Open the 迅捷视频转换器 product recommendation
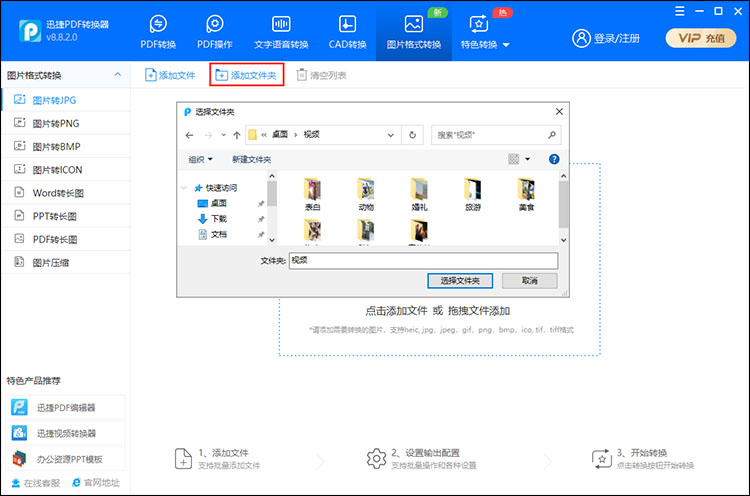Viewport: 750px width, 496px height. click(x=66, y=433)
